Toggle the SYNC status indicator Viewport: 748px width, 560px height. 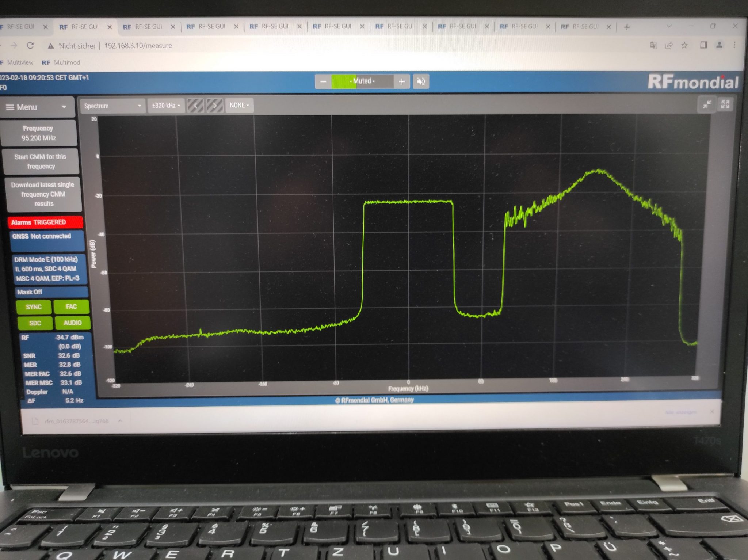coord(34,307)
